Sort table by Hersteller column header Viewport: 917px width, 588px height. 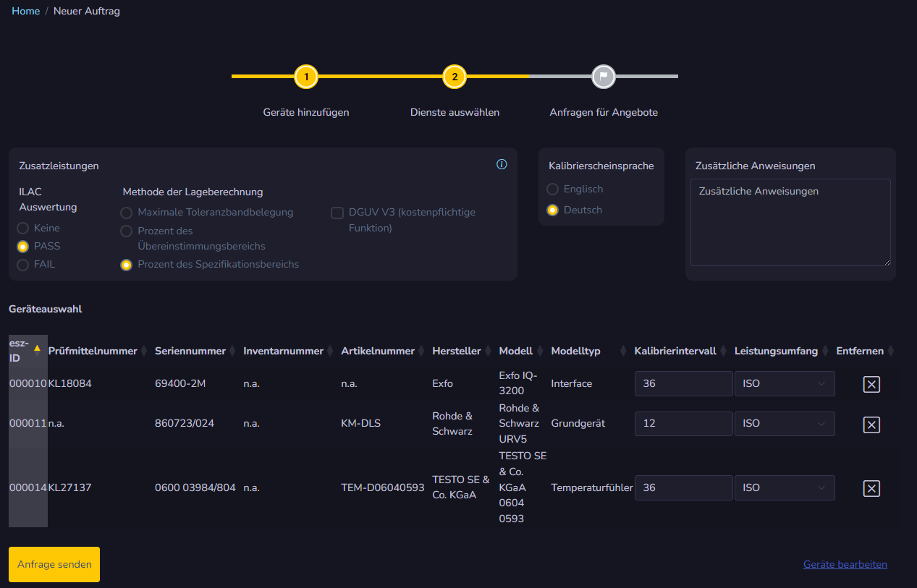click(456, 351)
